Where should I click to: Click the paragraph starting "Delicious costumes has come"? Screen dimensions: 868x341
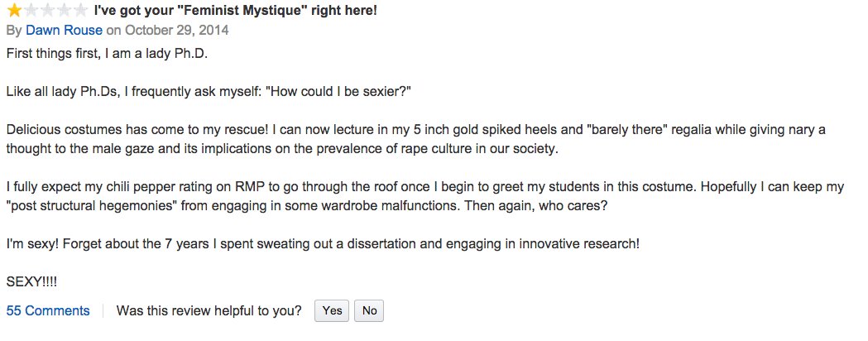tap(415, 140)
